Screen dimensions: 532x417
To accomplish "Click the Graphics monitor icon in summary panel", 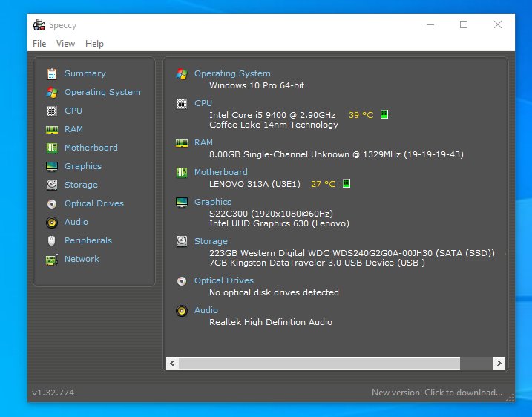I will click(x=182, y=203).
